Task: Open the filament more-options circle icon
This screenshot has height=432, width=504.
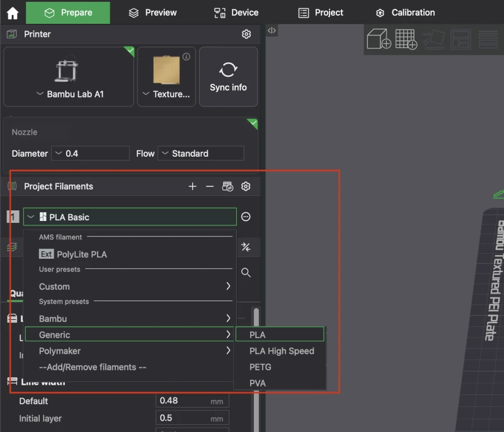Action: click(x=246, y=217)
